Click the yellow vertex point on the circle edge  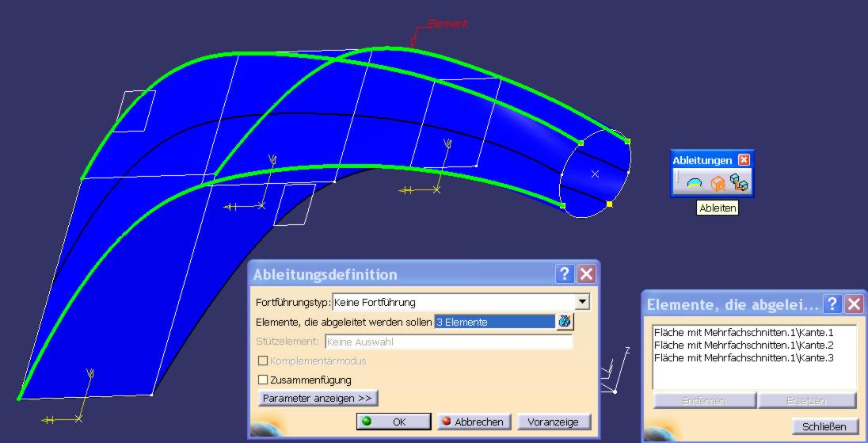(x=610, y=204)
